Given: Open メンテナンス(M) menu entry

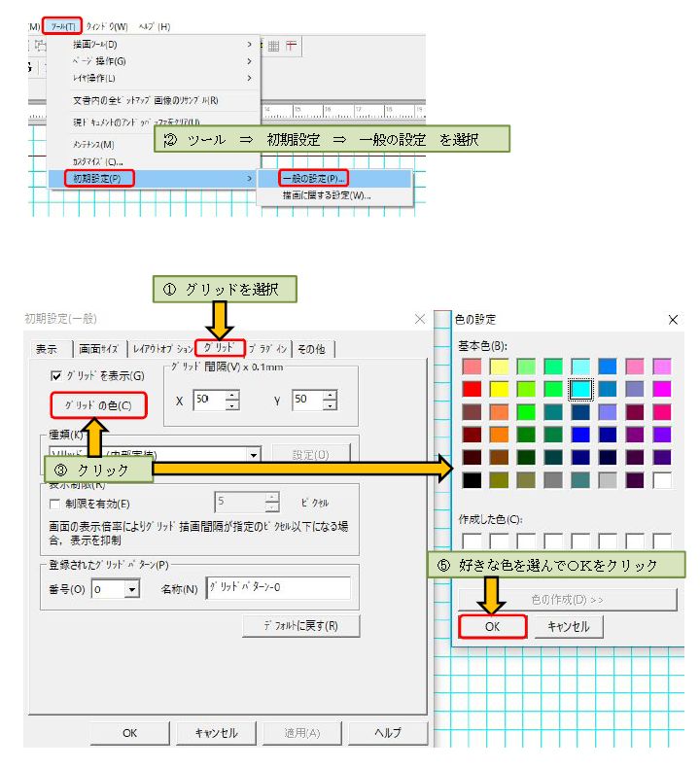Looking at the screenshot, I should click(x=93, y=145).
